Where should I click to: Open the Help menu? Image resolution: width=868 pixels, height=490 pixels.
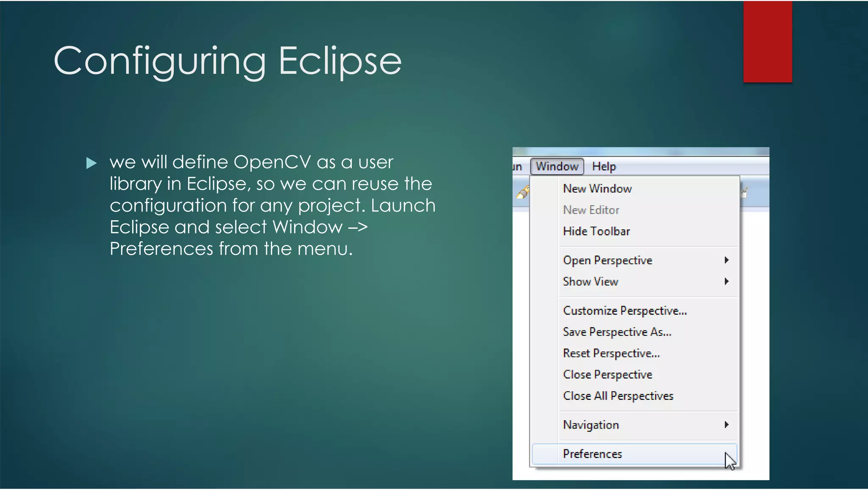click(604, 166)
